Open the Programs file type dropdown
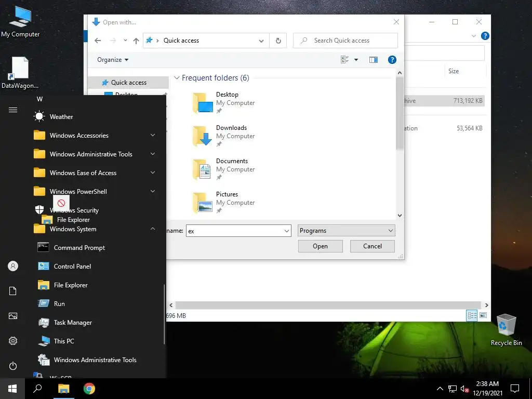This screenshot has width=532, height=399. tap(346, 231)
